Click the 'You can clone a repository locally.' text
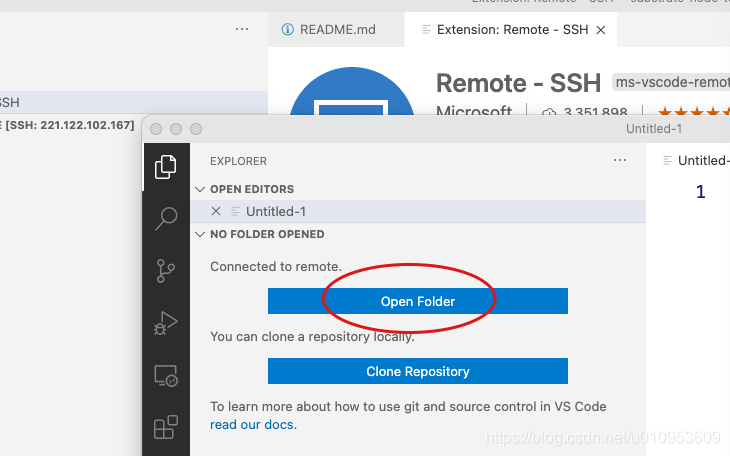730x456 pixels. (x=312, y=336)
